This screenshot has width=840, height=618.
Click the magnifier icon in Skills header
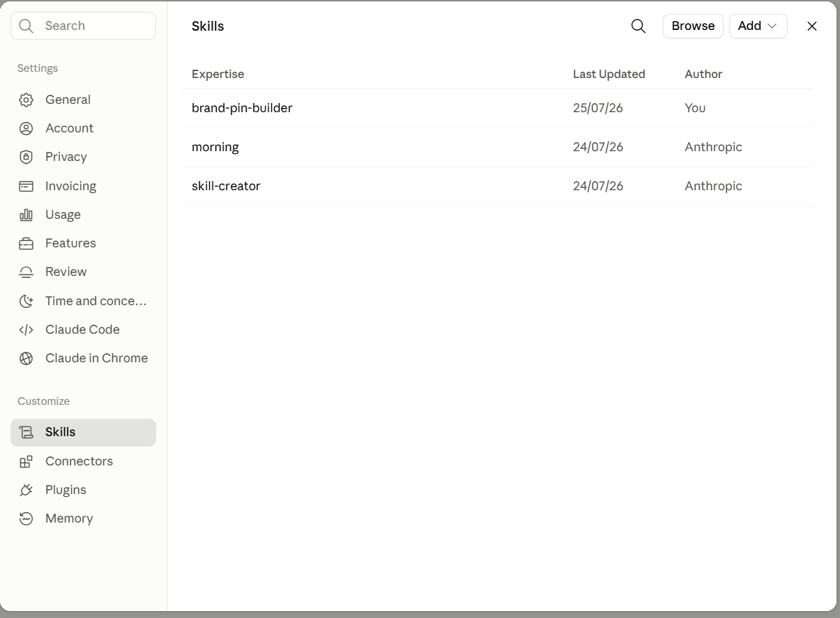click(x=638, y=26)
